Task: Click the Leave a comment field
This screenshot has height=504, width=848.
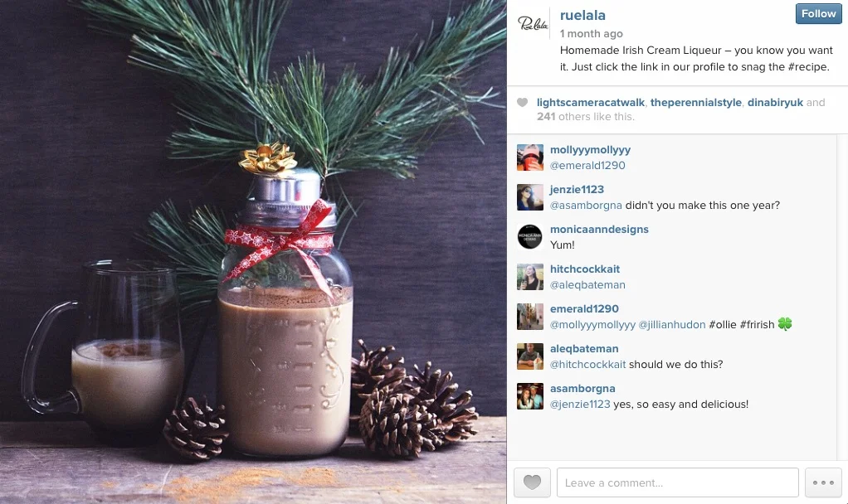Action: 678,482
